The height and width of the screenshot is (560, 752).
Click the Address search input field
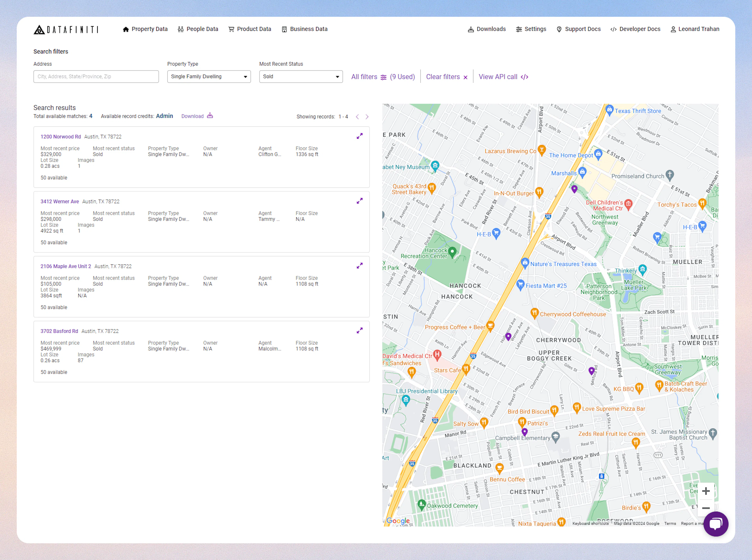pyautogui.click(x=96, y=76)
